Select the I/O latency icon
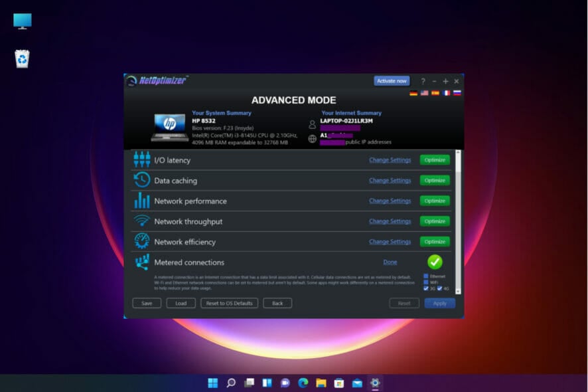Screen dimensions: 588x392 point(142,159)
